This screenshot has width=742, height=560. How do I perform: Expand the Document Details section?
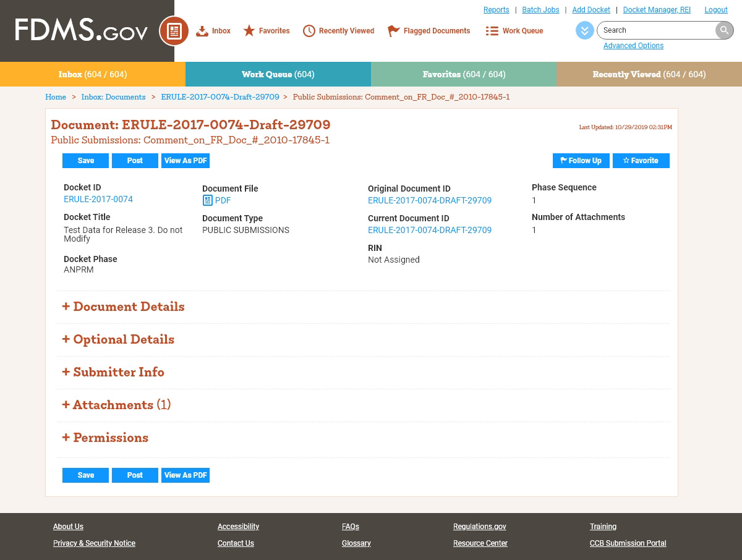tap(123, 307)
